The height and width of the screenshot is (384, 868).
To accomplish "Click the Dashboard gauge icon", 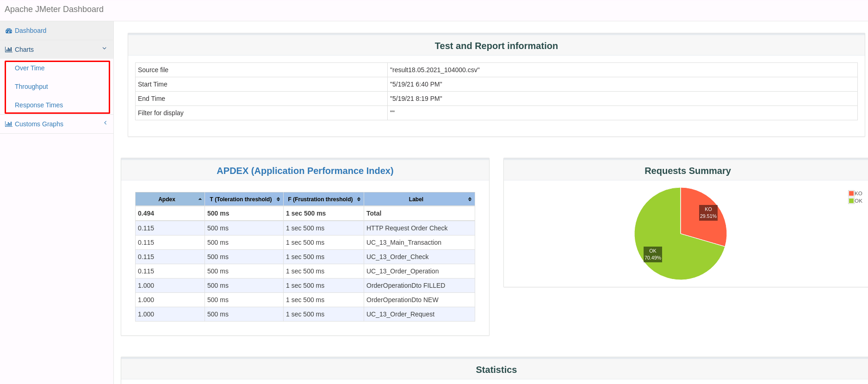I will coord(9,31).
